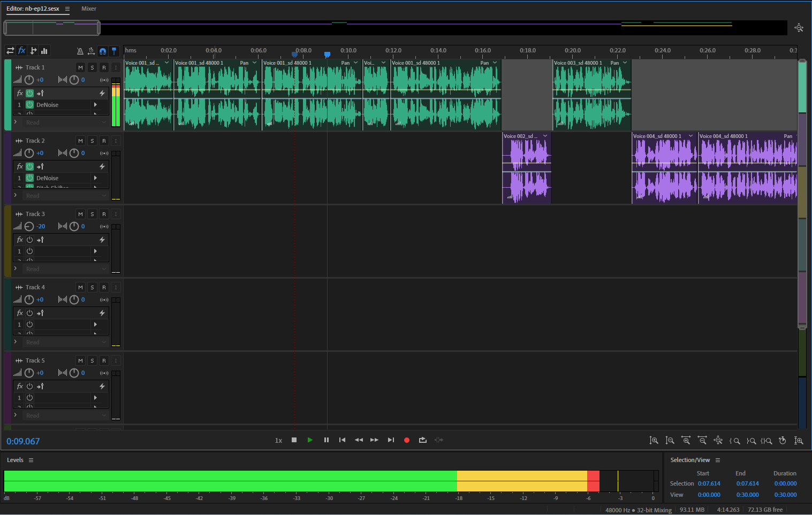The height and width of the screenshot is (515, 812).
Task: Click the blue playhead marker icon in toolbar
Action: pos(114,51)
